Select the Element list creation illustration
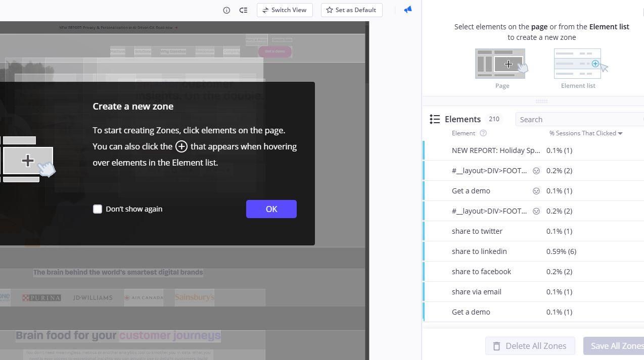This screenshot has height=360, width=644. pos(578,64)
